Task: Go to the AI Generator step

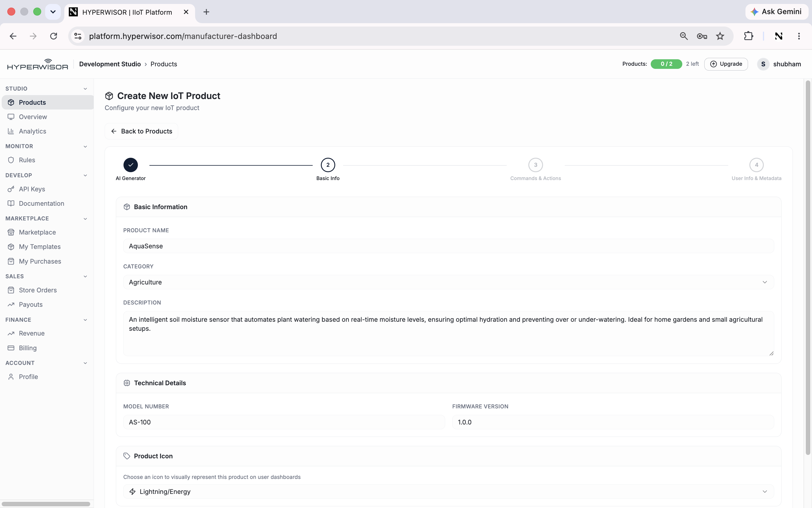Action: coord(131,165)
